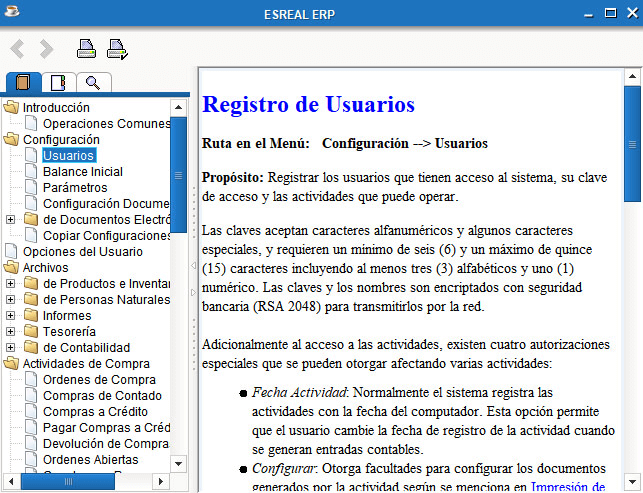Open the Parámetros topic
643x493 pixels.
point(75,187)
